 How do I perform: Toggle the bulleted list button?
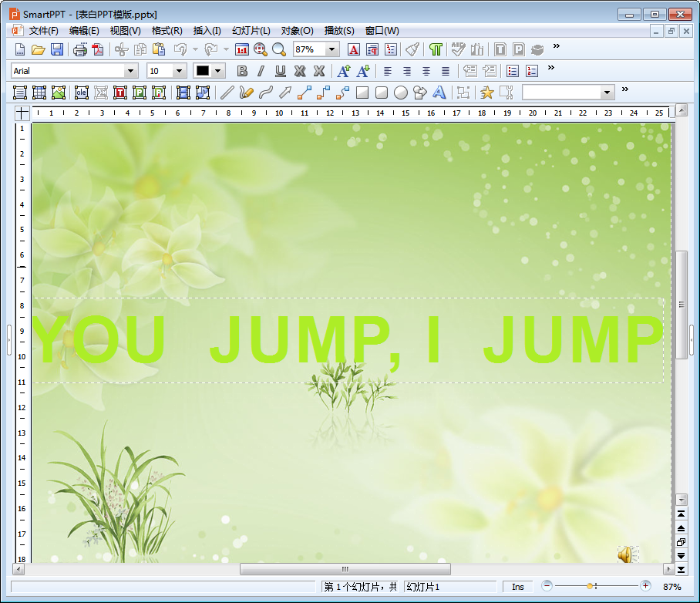(513, 71)
